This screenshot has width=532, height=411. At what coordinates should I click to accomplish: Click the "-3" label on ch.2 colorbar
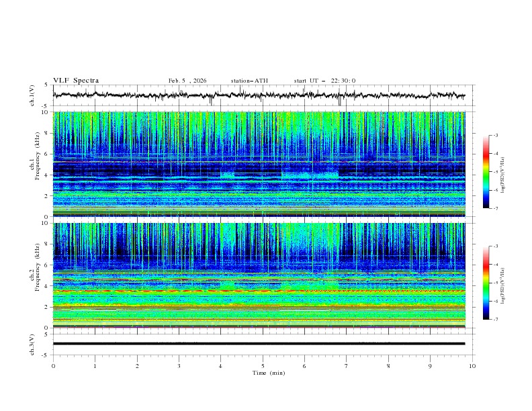coord(496,246)
